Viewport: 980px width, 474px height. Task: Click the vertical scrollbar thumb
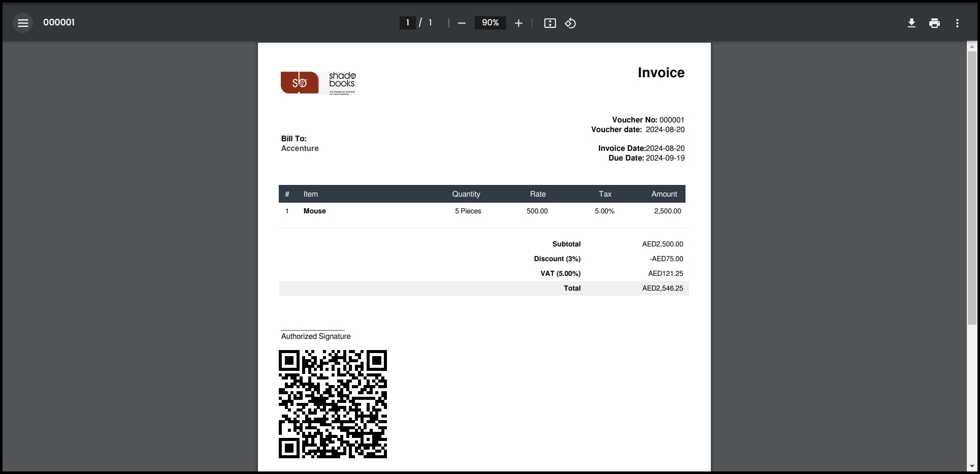(972, 187)
